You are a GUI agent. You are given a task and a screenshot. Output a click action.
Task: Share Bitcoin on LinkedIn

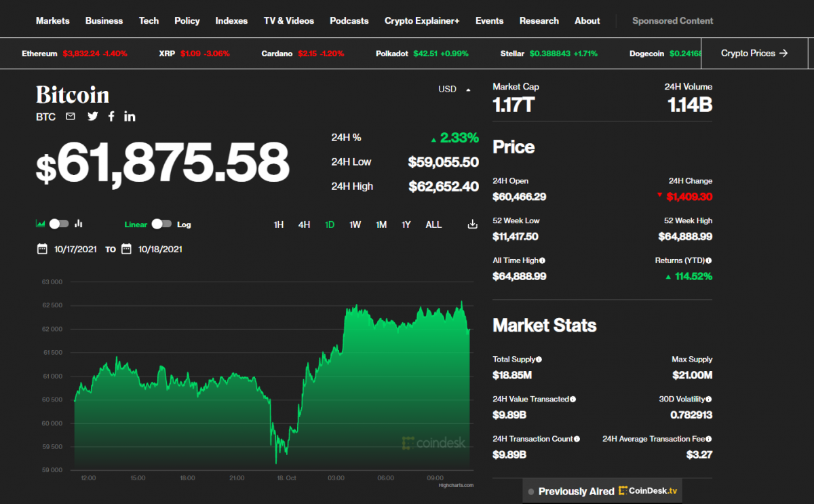tap(130, 117)
